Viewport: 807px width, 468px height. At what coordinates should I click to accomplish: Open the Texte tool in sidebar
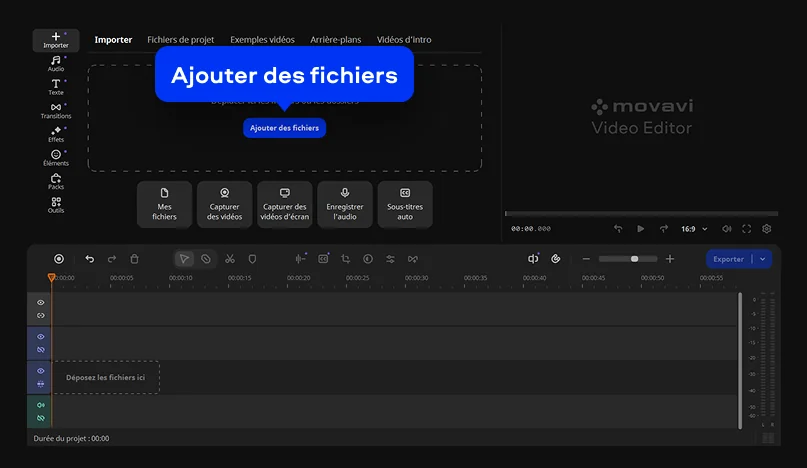pyautogui.click(x=56, y=87)
